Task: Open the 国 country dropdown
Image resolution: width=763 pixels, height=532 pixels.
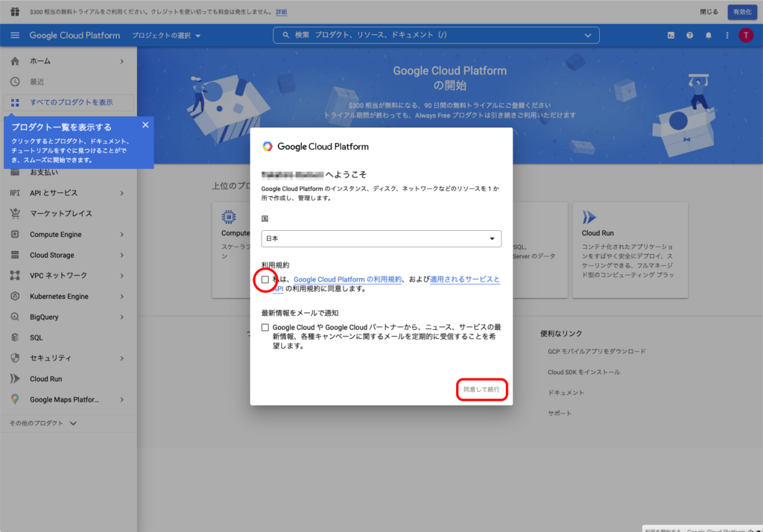Action: point(381,238)
